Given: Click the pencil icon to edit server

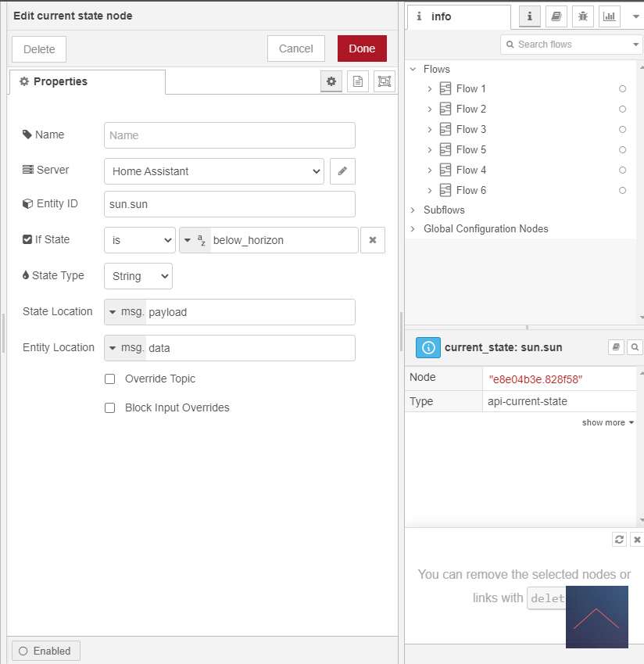Looking at the screenshot, I should 342,170.
